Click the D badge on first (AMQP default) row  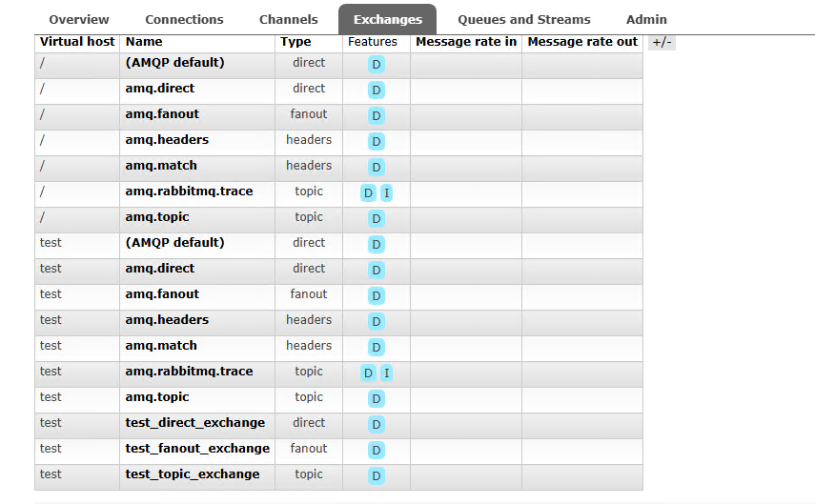pyautogui.click(x=377, y=65)
